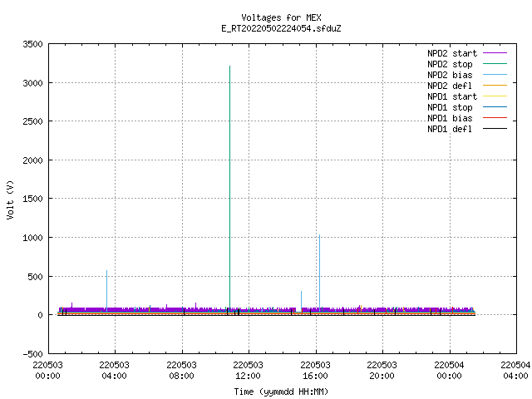Click y-axis tick label 3500
This screenshot has height=399, width=532.
pos(32,44)
